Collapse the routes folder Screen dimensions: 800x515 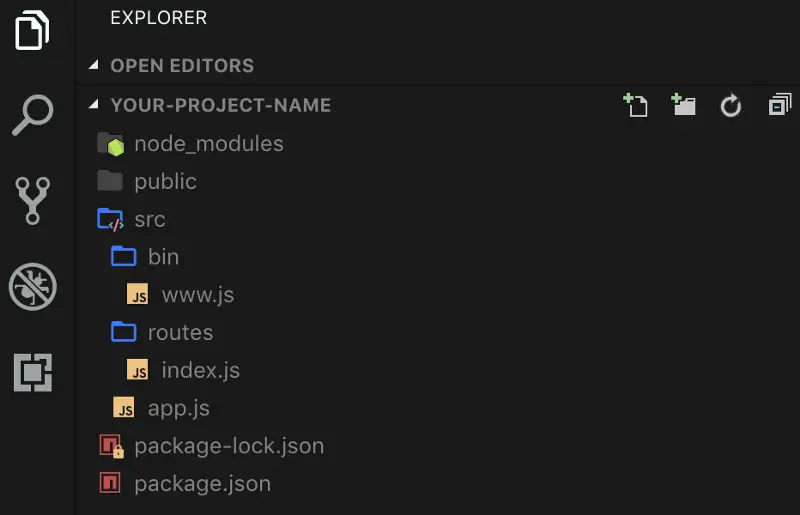[180, 332]
